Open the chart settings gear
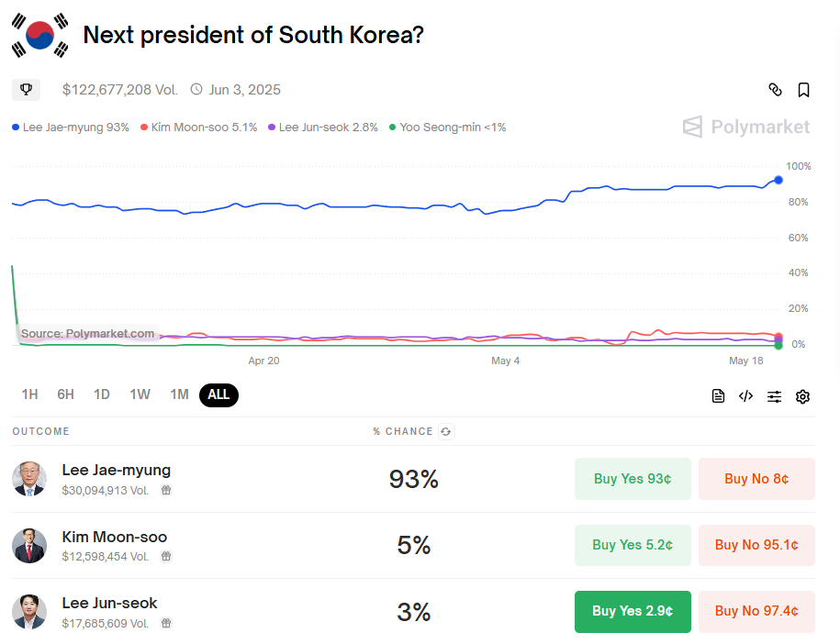Viewport: 840px width, 644px height. (802, 396)
